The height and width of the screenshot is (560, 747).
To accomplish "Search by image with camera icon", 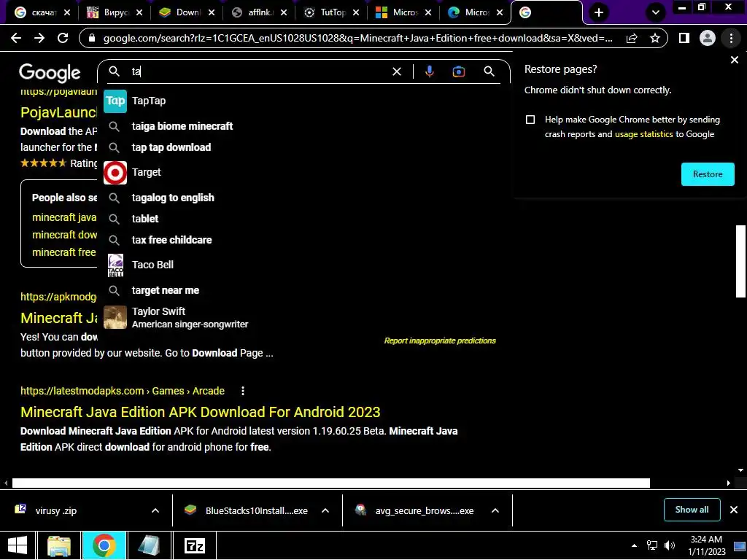I will [x=458, y=71].
